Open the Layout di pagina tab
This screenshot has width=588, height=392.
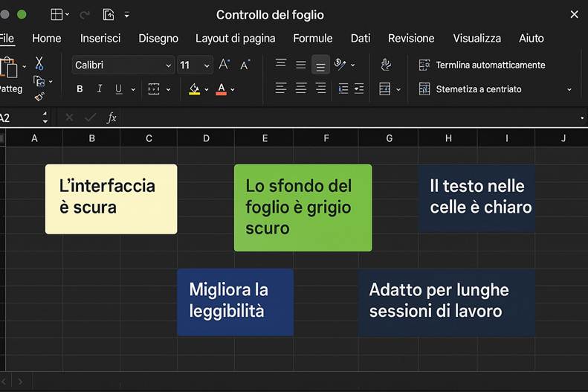pos(235,38)
